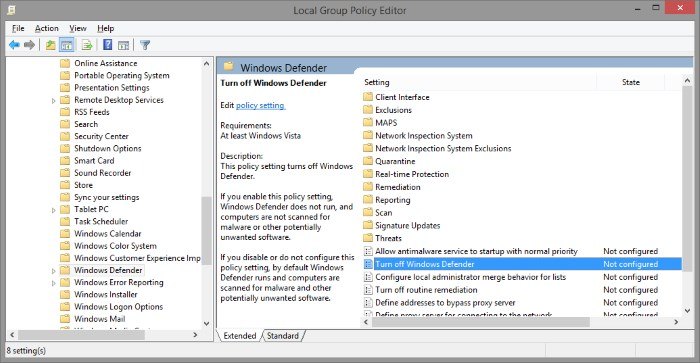The image size is (700, 363).
Task: Click the Edit policy setting link
Action: pos(260,105)
